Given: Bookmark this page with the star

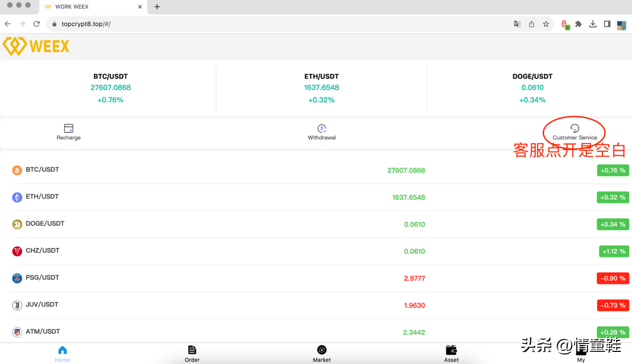Looking at the screenshot, I should point(546,24).
